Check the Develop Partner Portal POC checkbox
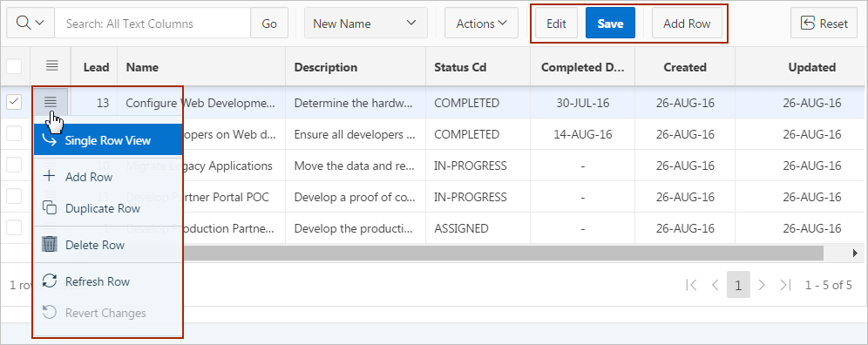 (14, 196)
